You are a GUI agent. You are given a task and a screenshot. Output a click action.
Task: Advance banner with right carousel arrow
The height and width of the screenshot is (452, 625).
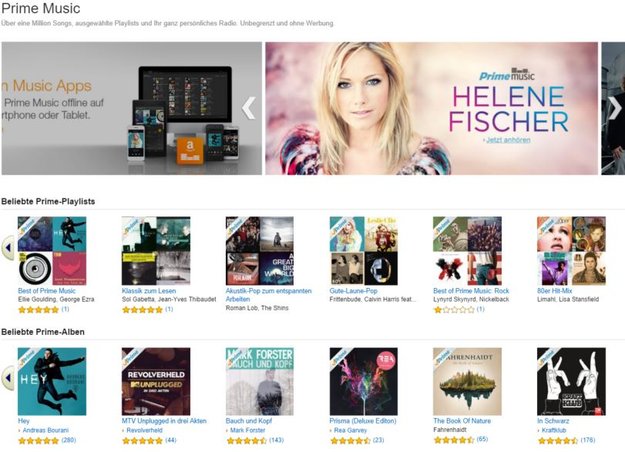pos(615,108)
